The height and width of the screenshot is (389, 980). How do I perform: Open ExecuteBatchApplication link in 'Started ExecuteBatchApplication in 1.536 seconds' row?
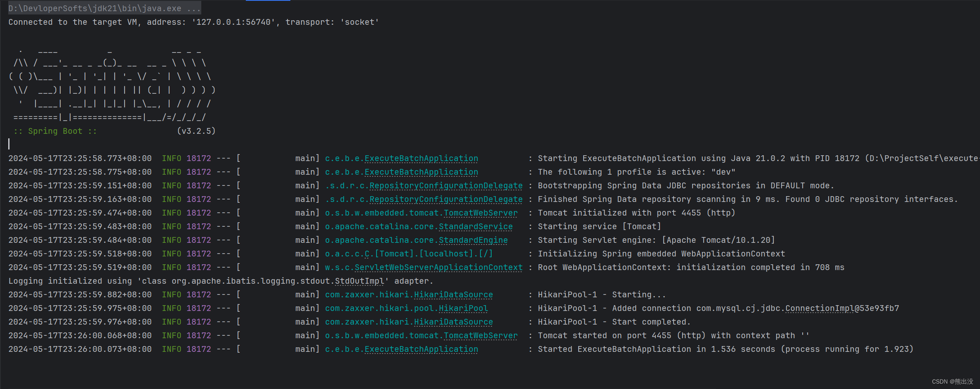(421, 349)
